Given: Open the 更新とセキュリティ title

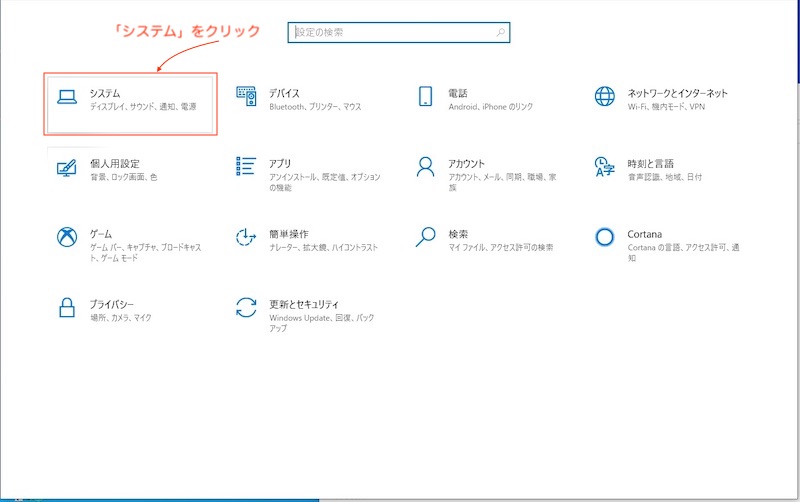Looking at the screenshot, I should (x=304, y=305).
